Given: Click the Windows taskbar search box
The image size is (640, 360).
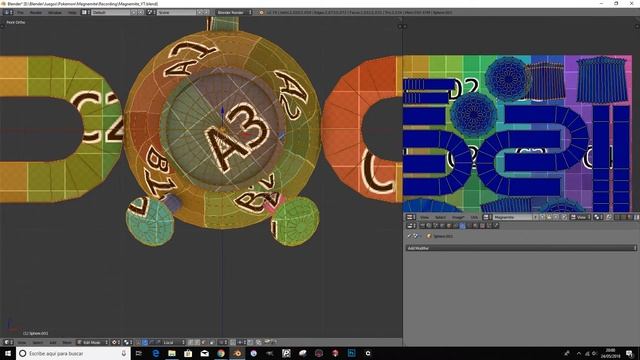Looking at the screenshot, I should tap(73, 353).
